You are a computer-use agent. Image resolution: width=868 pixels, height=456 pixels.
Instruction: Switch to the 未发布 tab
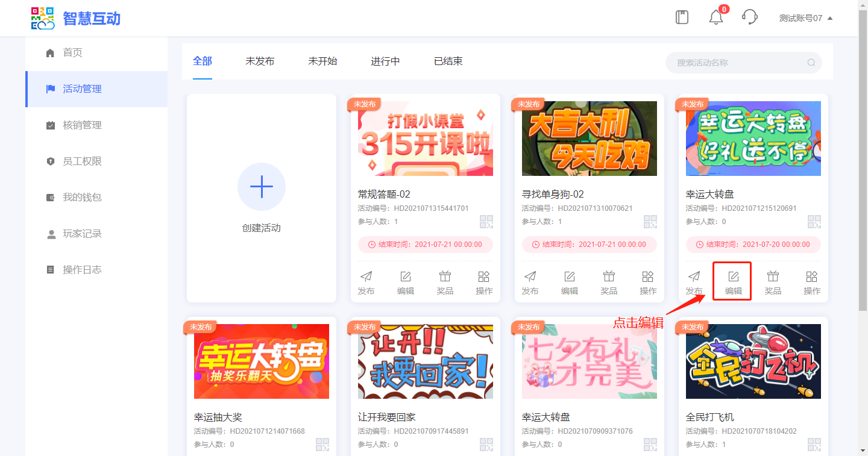point(260,61)
